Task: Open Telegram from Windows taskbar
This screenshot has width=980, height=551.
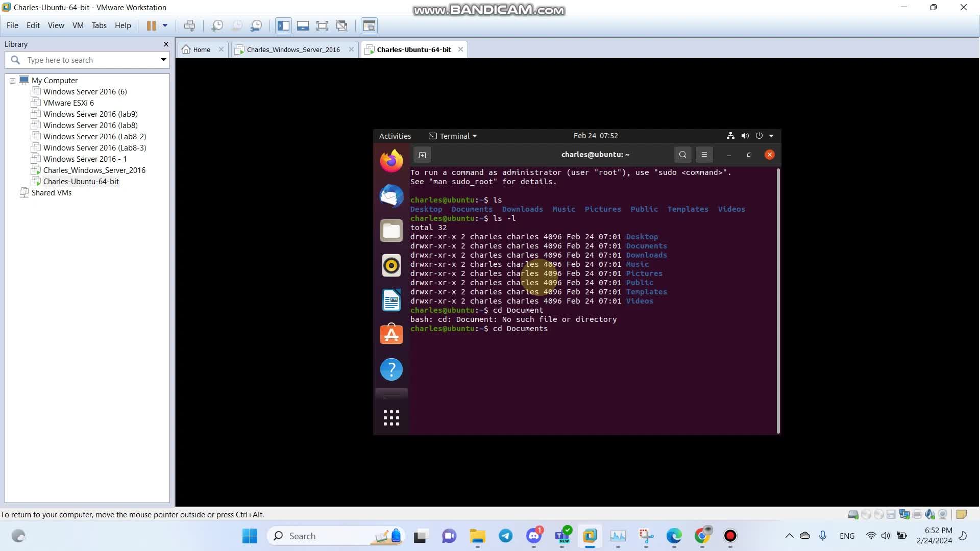Action: [506, 536]
